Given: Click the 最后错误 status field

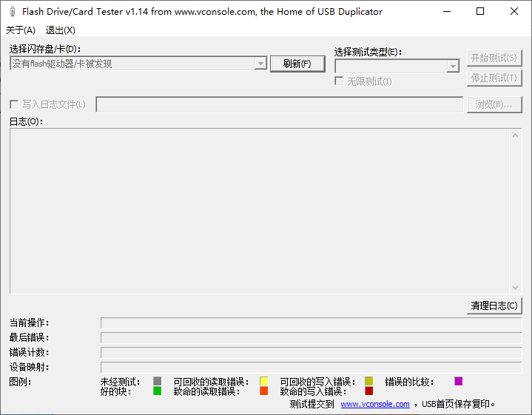Looking at the screenshot, I should 311,337.
